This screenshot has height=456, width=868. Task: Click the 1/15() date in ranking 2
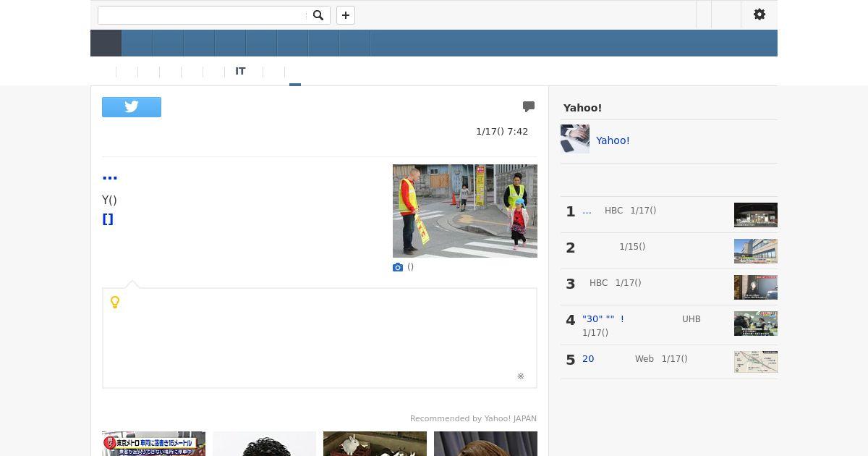pos(632,247)
